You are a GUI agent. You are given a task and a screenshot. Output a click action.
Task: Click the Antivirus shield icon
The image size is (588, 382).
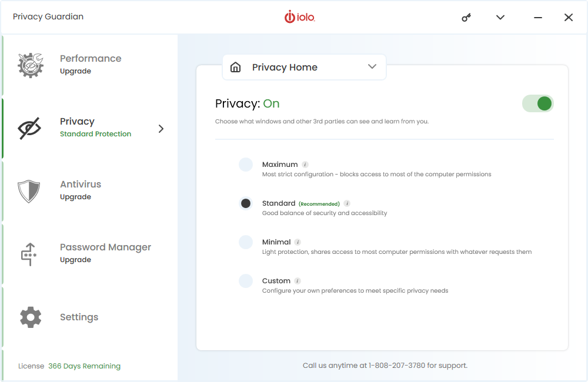point(29,191)
